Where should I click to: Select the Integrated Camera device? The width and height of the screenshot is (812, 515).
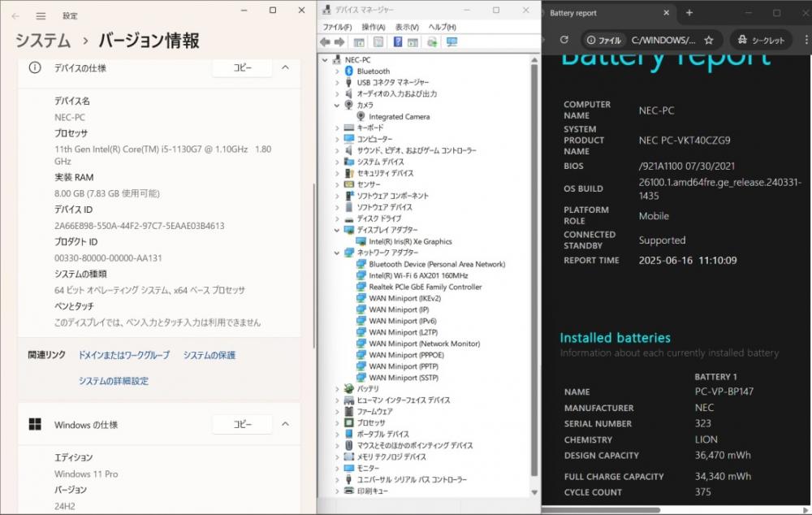(x=400, y=117)
